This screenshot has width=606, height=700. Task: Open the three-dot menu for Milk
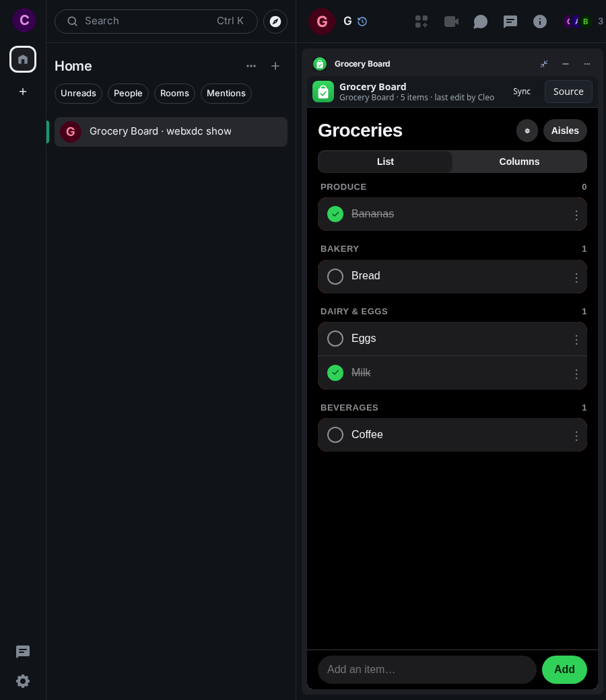tap(576, 374)
